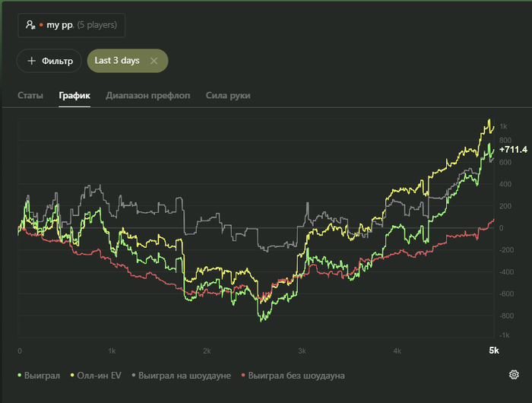Select the График tab

pos(74,96)
